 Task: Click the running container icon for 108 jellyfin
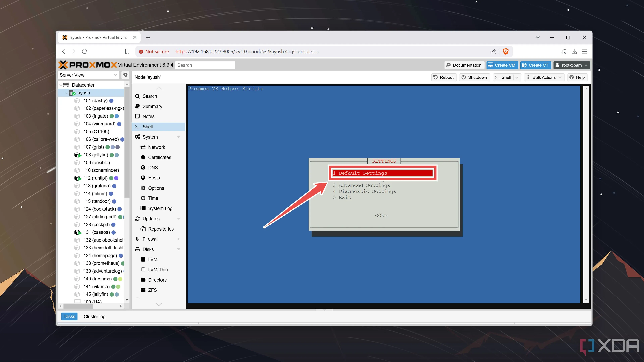[78, 155]
